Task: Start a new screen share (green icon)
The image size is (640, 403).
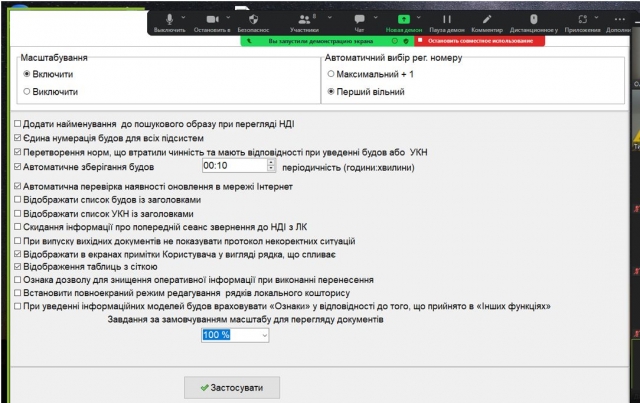Action: 404,19
